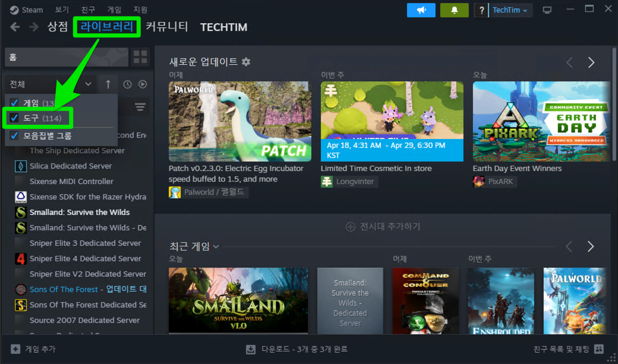
Task: Open update settings gear icon
Action: pyautogui.click(x=246, y=62)
